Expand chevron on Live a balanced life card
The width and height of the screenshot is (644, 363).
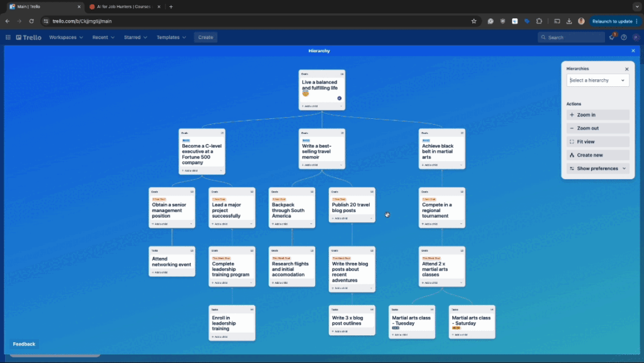[x=341, y=106]
